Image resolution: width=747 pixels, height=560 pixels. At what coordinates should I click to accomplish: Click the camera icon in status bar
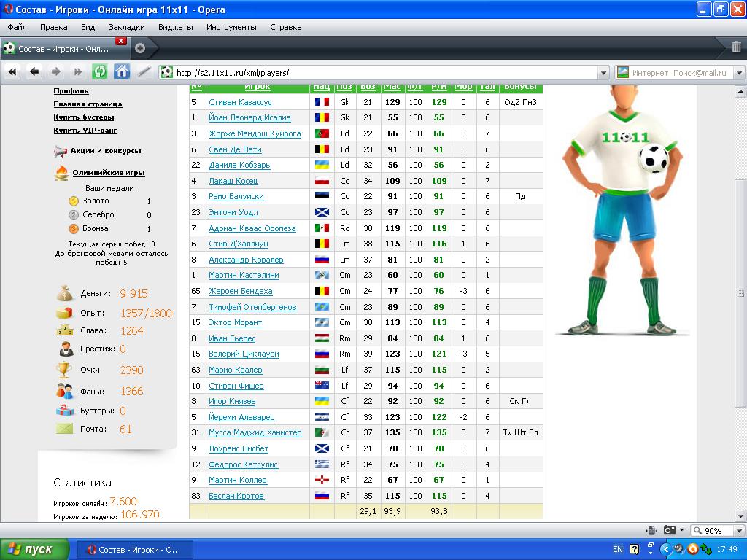click(669, 530)
